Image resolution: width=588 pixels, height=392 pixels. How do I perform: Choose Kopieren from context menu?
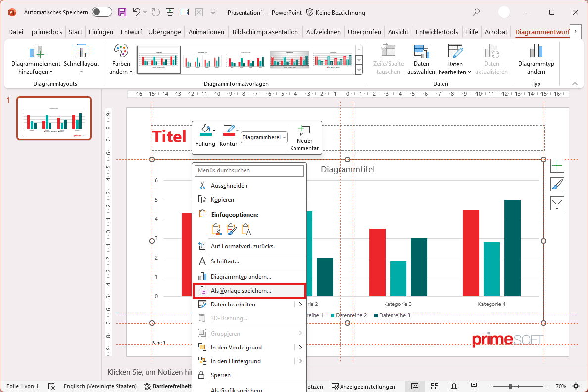[249, 200]
